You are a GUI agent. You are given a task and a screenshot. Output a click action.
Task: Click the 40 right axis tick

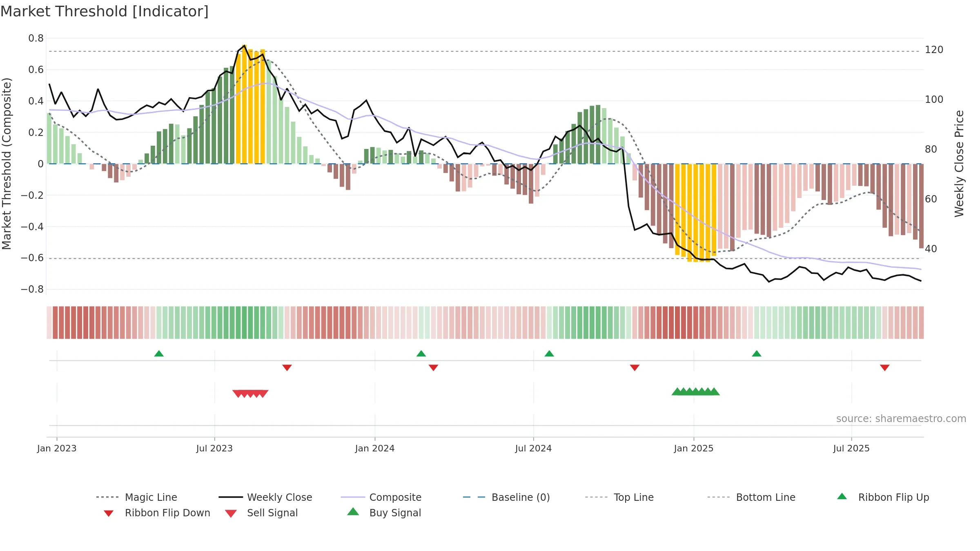[x=931, y=249]
